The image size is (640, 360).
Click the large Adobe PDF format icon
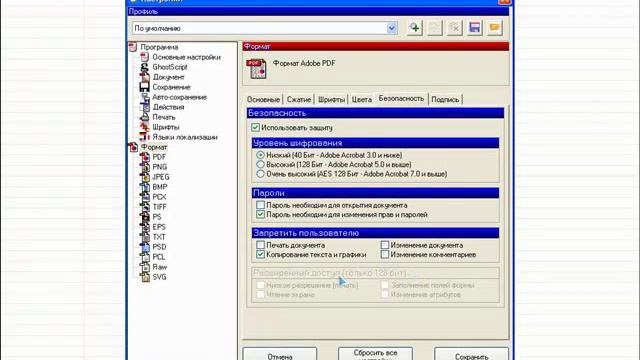coord(256,69)
